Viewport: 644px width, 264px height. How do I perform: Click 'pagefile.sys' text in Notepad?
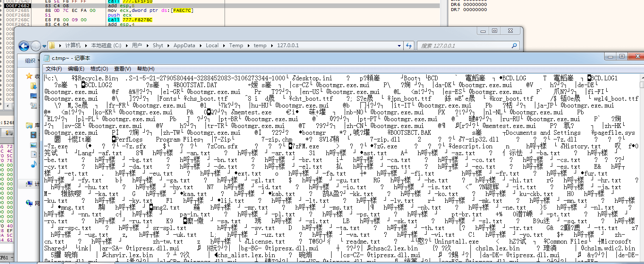(x=614, y=133)
